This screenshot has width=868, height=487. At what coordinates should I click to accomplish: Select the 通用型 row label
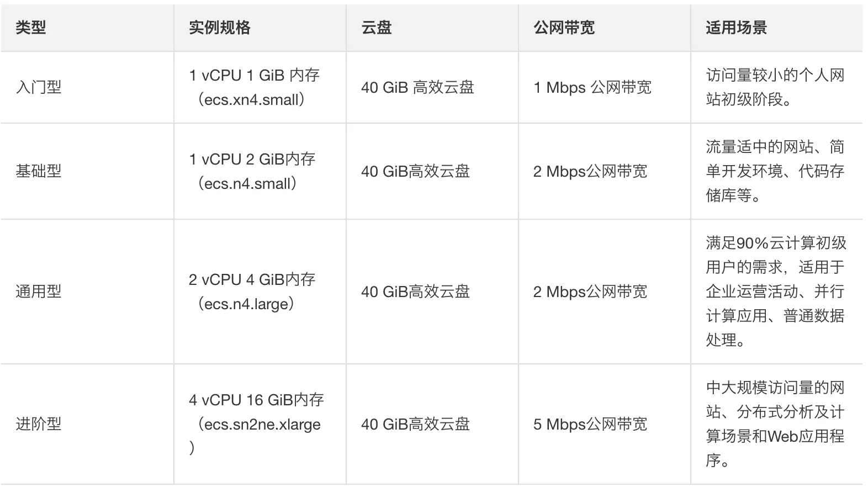tap(38, 292)
